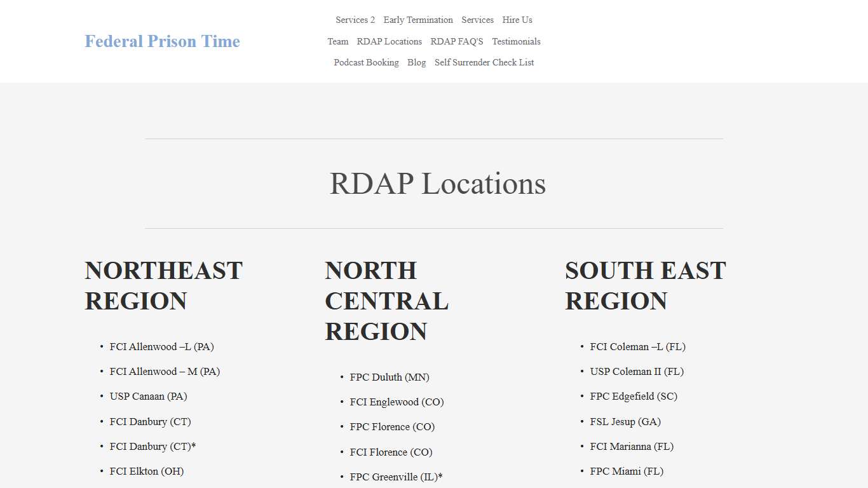The image size is (868, 488).
Task: Select FPC Duluth (MN) entry
Action: (390, 377)
